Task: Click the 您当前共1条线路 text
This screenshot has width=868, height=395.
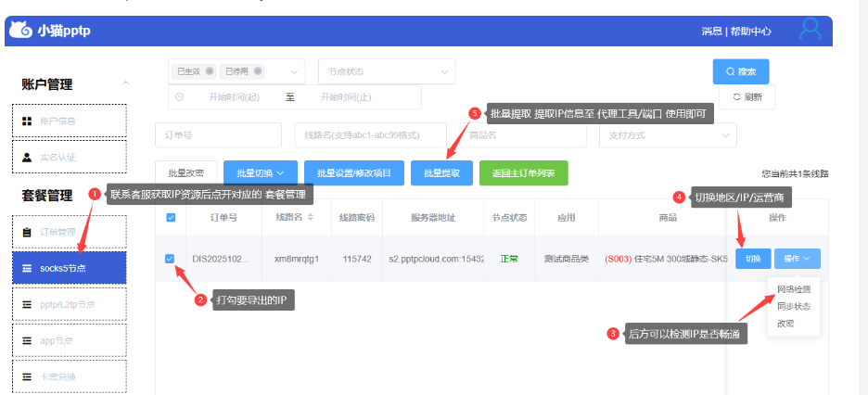Action: (x=795, y=173)
